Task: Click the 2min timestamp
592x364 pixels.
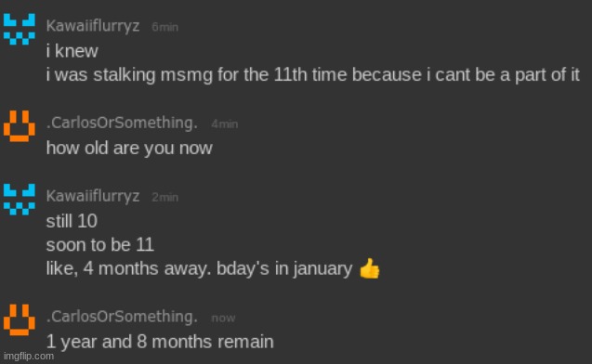Action: pos(164,197)
